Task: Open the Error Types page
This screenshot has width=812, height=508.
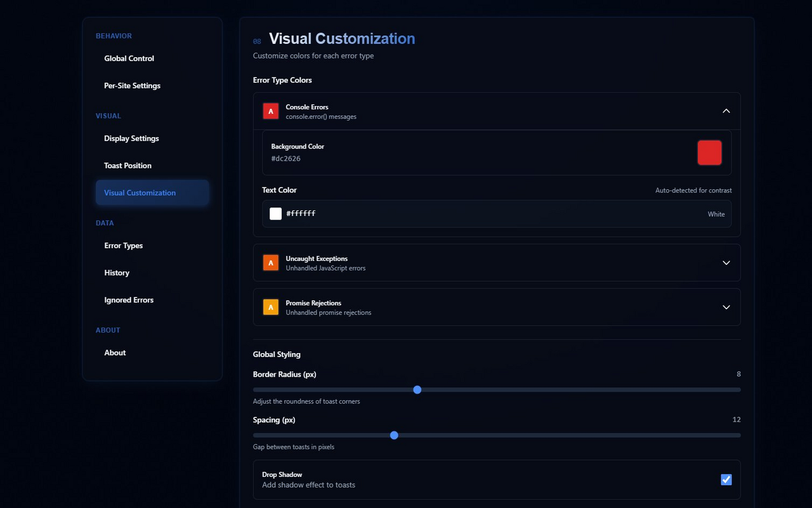Action: (124, 246)
